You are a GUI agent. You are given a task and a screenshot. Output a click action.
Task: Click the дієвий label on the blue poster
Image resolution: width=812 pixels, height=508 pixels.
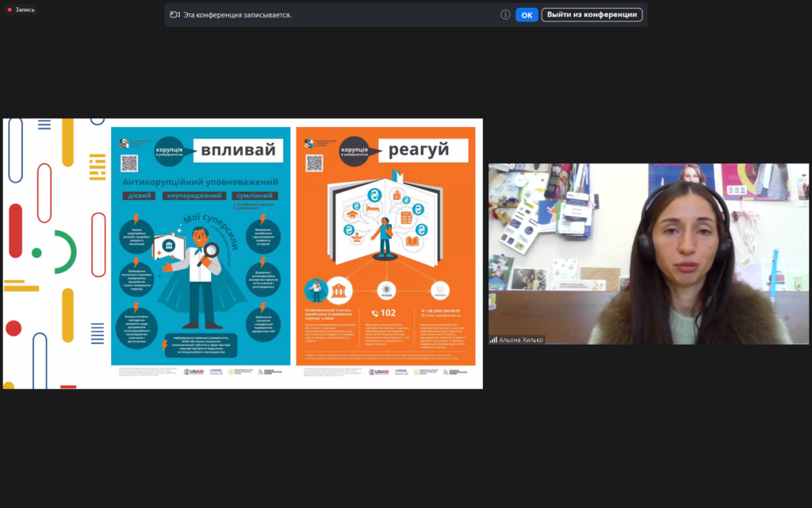click(136, 195)
